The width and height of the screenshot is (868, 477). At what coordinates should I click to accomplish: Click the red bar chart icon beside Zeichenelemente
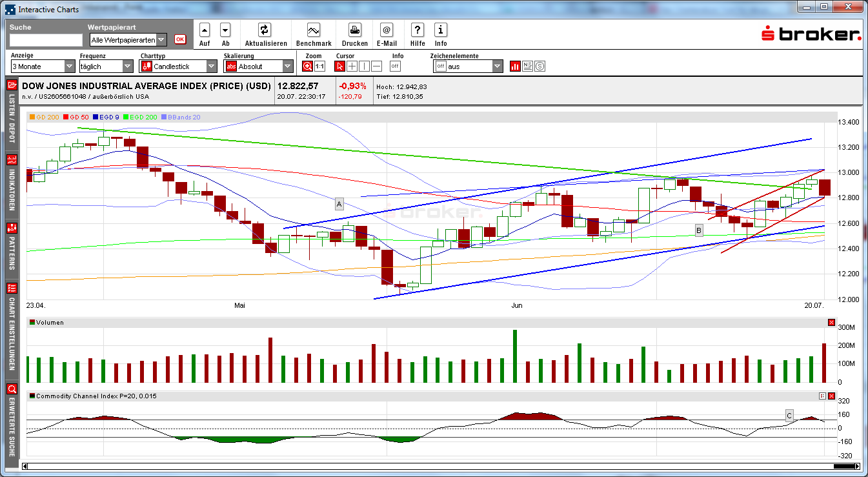pos(516,66)
